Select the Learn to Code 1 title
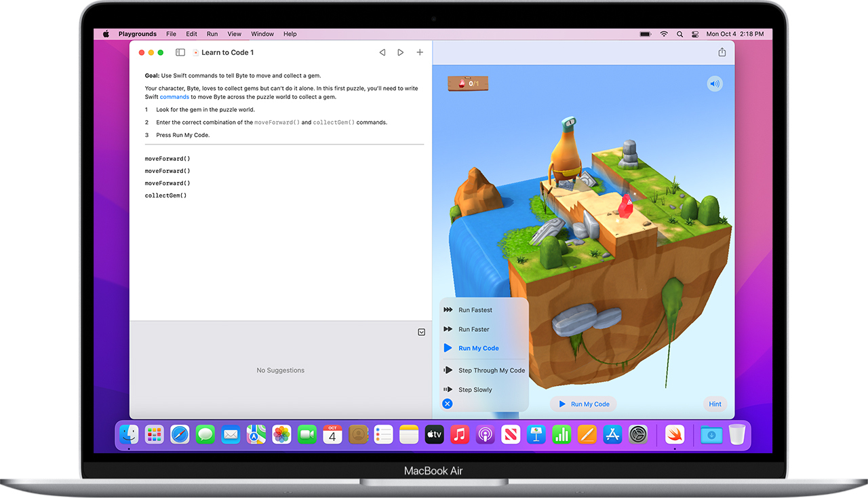Image resolution: width=868 pixels, height=498 pixels. [x=227, y=52]
